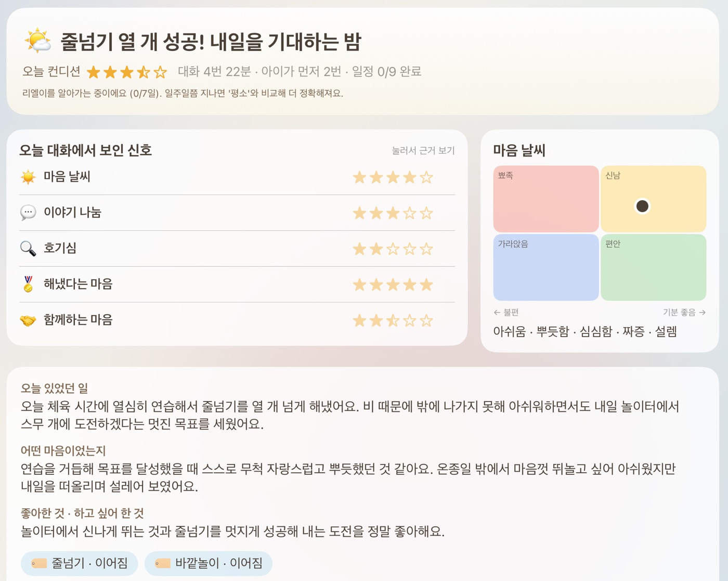Expand the 호기심 signal label
Screen dimensions: 728x581
pyautogui.click(x=60, y=249)
